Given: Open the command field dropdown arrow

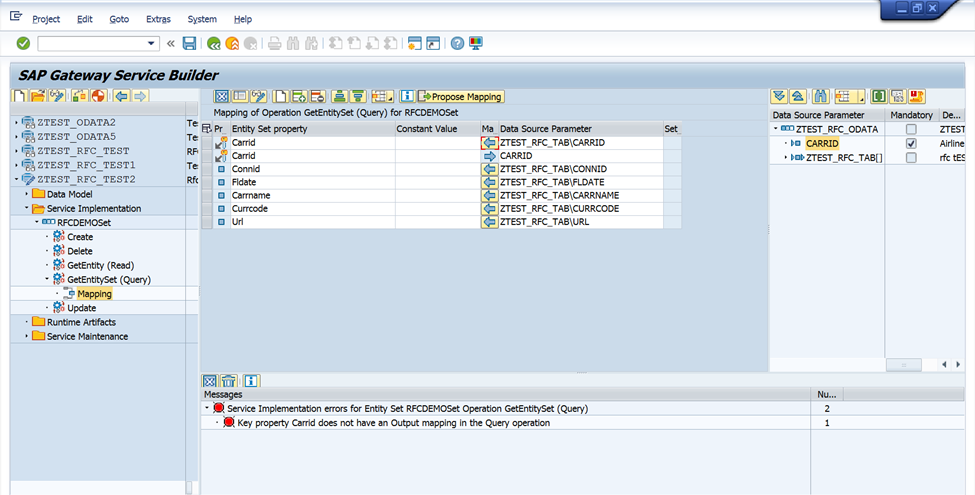Looking at the screenshot, I should pyautogui.click(x=151, y=44).
